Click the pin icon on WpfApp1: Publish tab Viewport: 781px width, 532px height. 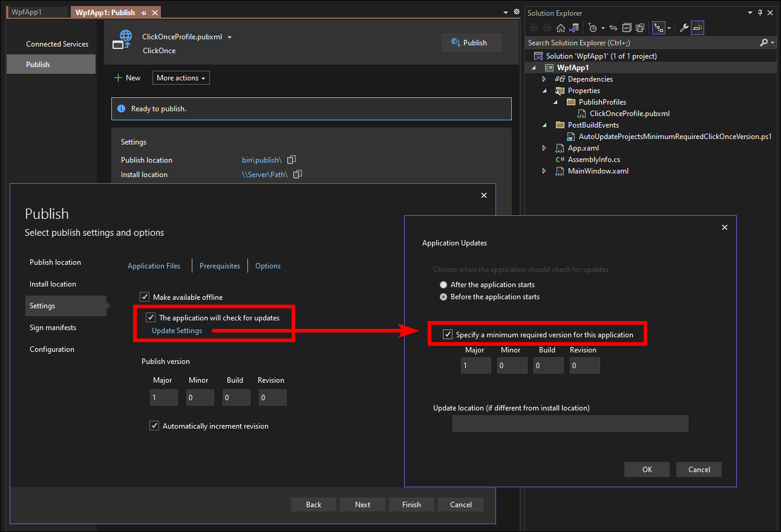coord(143,13)
